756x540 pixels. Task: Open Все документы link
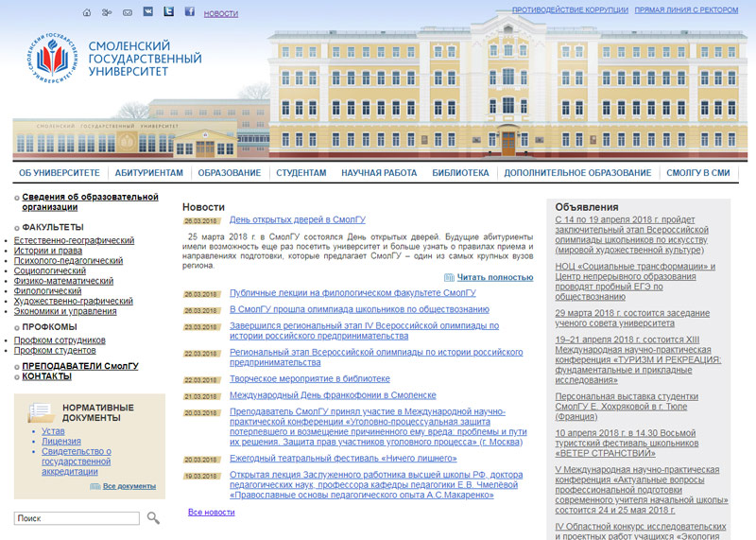pos(129,486)
